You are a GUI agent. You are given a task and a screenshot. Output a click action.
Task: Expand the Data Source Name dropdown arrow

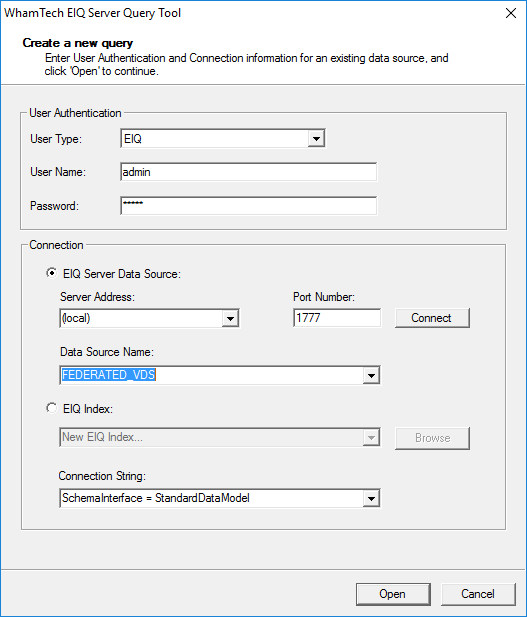[371, 375]
